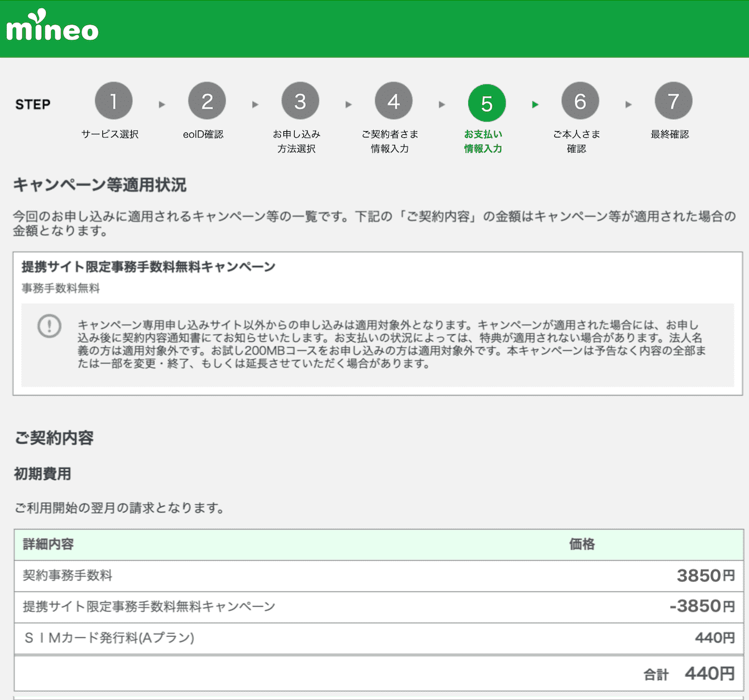Click the 提携サイト限定事務手数料無料キャンペーン campaign title
The height and width of the screenshot is (700, 749).
point(149,267)
